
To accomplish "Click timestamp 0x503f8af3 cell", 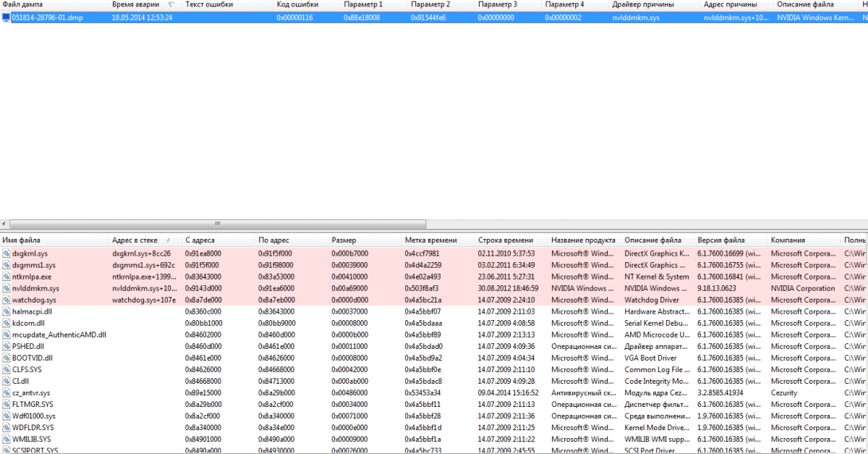I will [421, 288].
